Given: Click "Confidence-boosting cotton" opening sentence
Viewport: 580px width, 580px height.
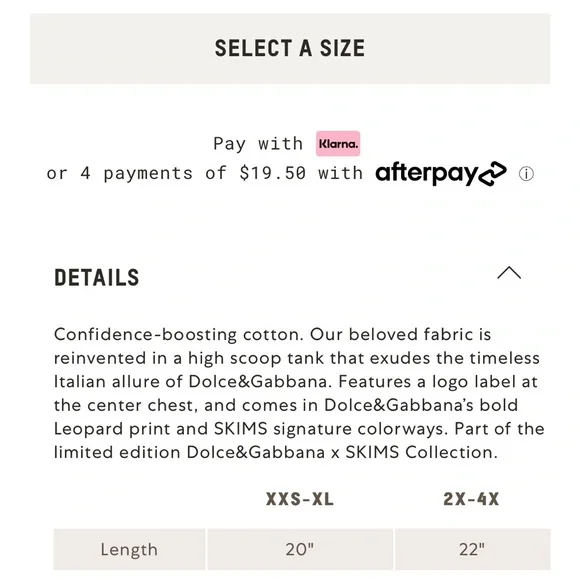Looking at the screenshot, I should click(x=178, y=334).
